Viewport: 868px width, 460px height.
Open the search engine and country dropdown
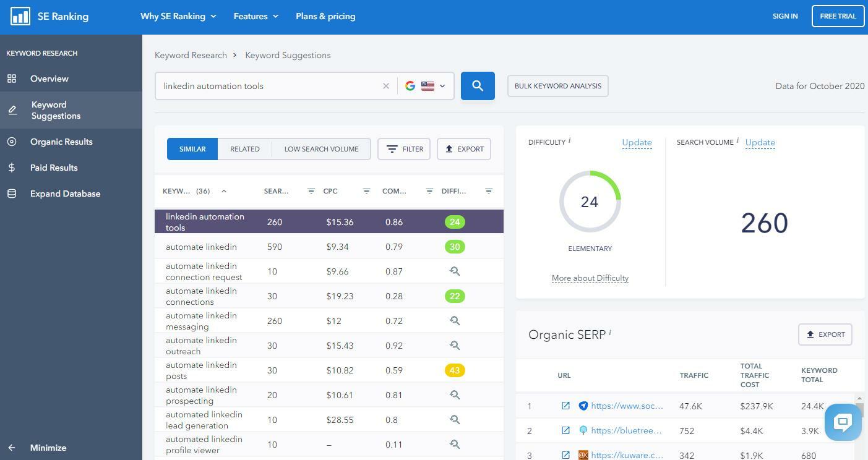(x=426, y=86)
